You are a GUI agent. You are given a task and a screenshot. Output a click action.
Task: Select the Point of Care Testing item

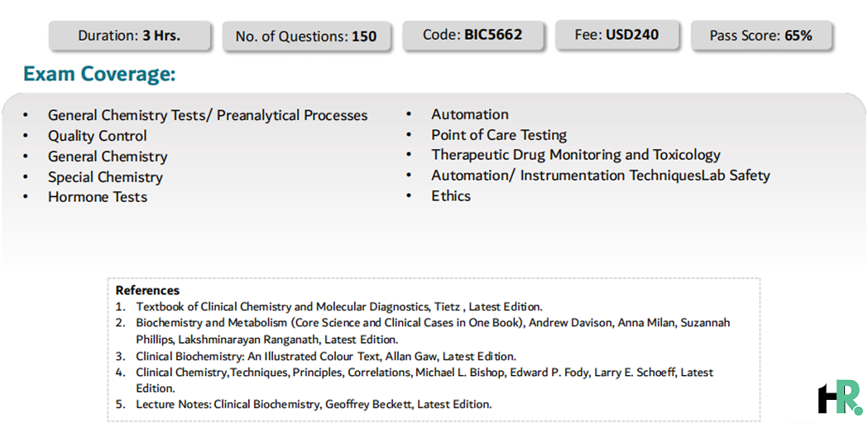499,135
